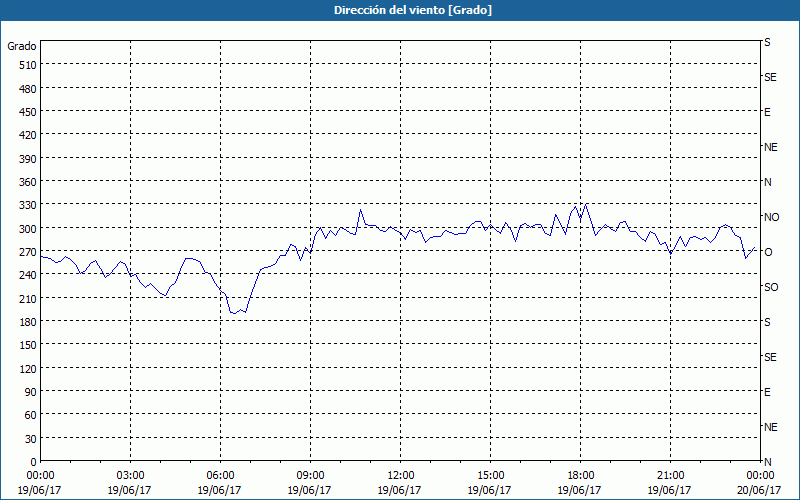Select the NO compass direction label

(x=772, y=217)
